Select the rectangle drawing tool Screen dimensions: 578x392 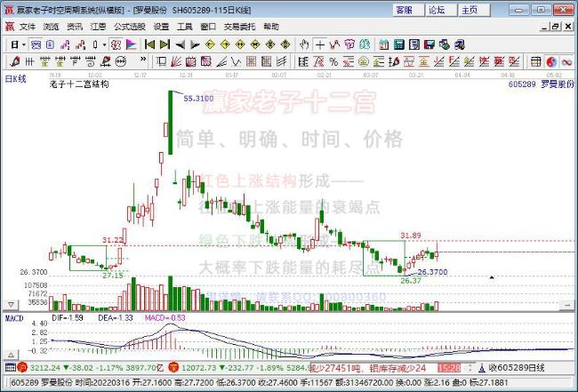coord(161,61)
